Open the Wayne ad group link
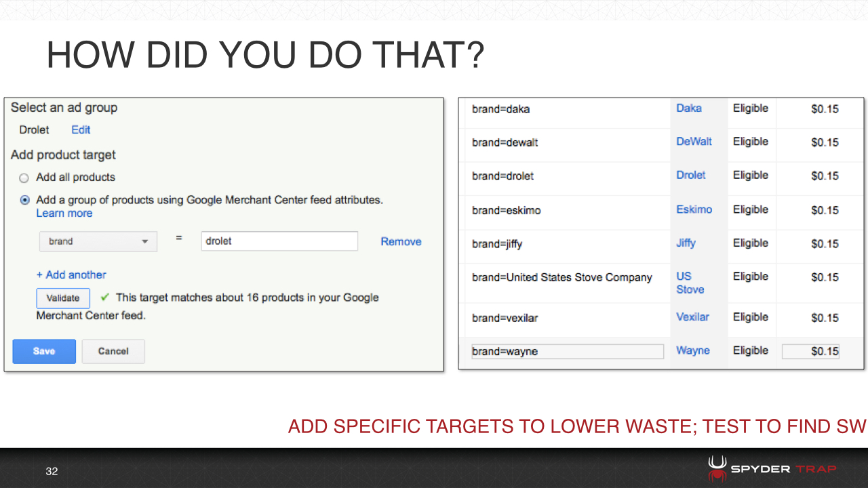This screenshot has width=868, height=488. pos(693,350)
